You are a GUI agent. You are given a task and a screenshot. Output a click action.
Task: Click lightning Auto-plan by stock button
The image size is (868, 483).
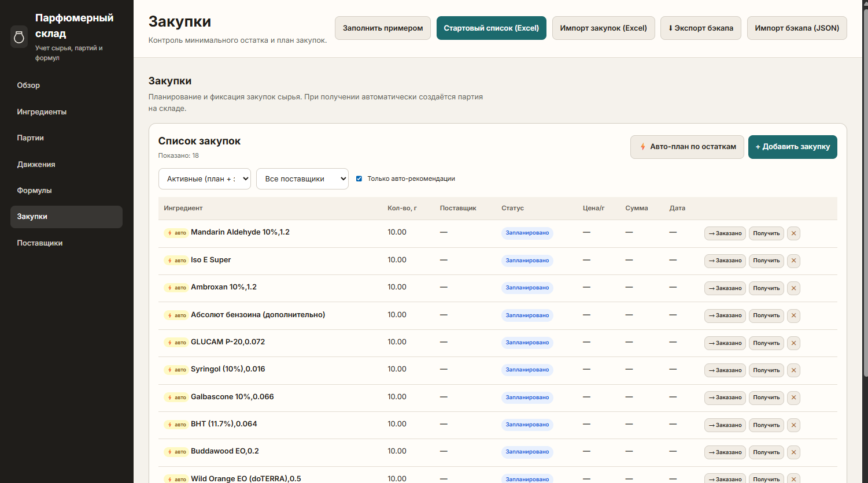coord(686,147)
